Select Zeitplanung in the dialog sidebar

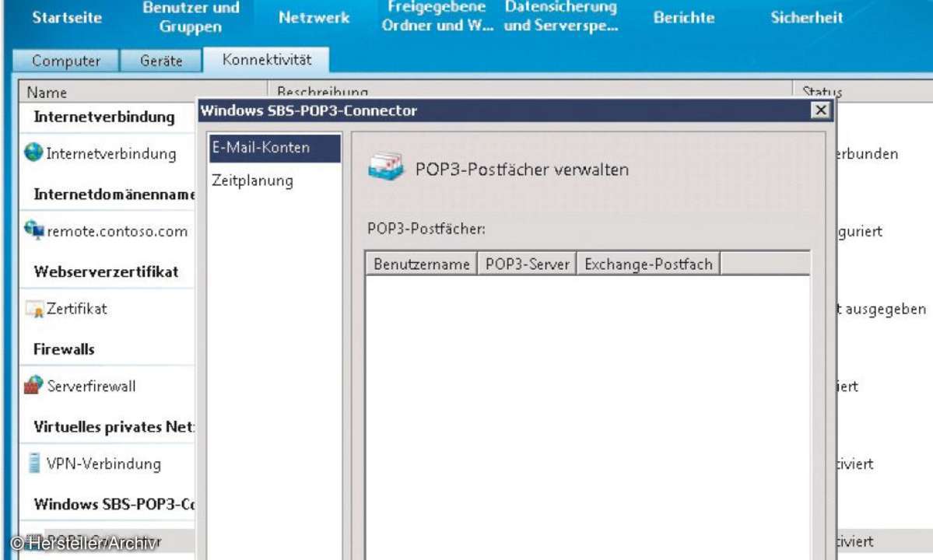[x=252, y=180]
